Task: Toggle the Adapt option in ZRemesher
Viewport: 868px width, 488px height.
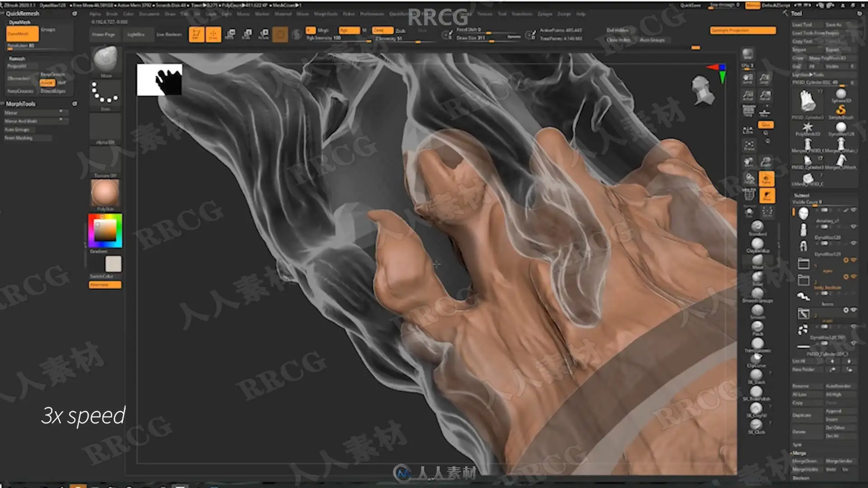Action: [47, 83]
